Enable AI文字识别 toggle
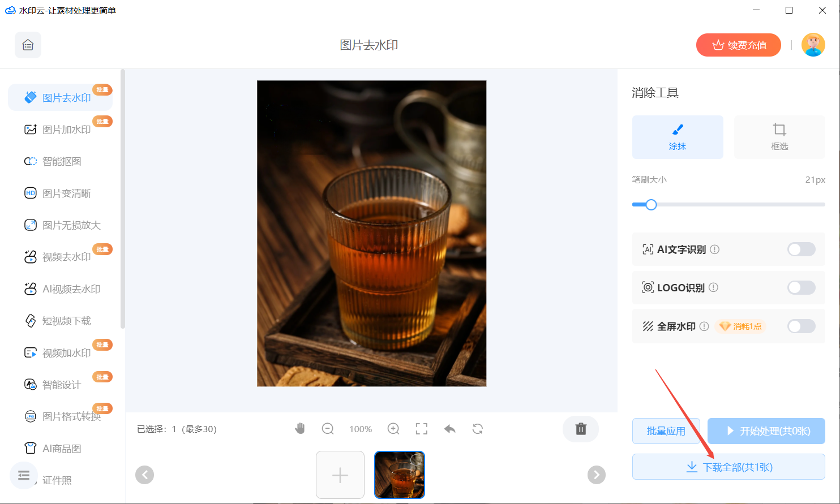 tap(801, 249)
